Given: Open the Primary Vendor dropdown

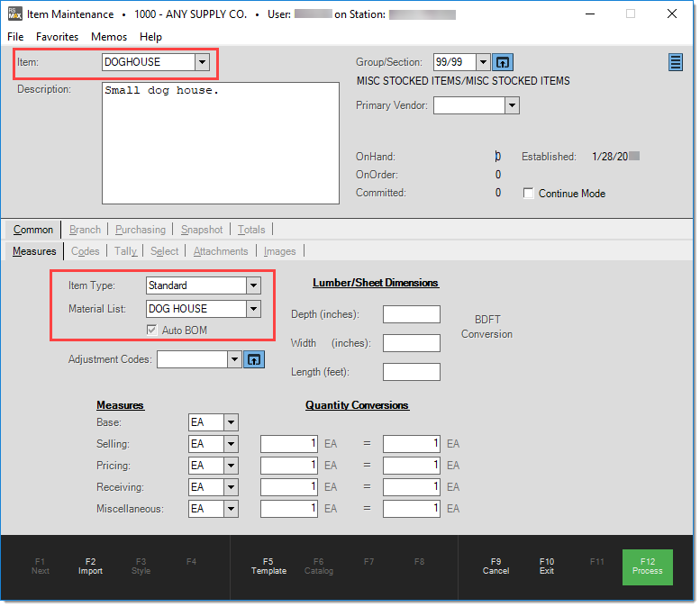Looking at the screenshot, I should [514, 106].
